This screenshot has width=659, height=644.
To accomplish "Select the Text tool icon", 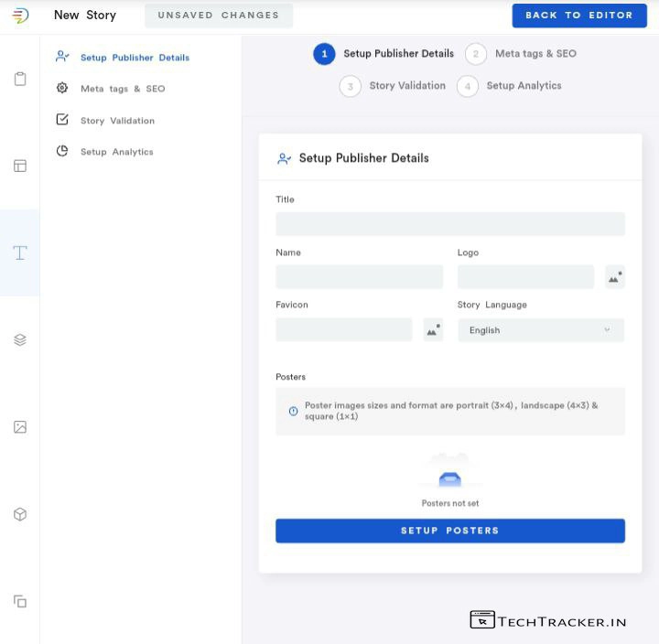I will pos(20,252).
